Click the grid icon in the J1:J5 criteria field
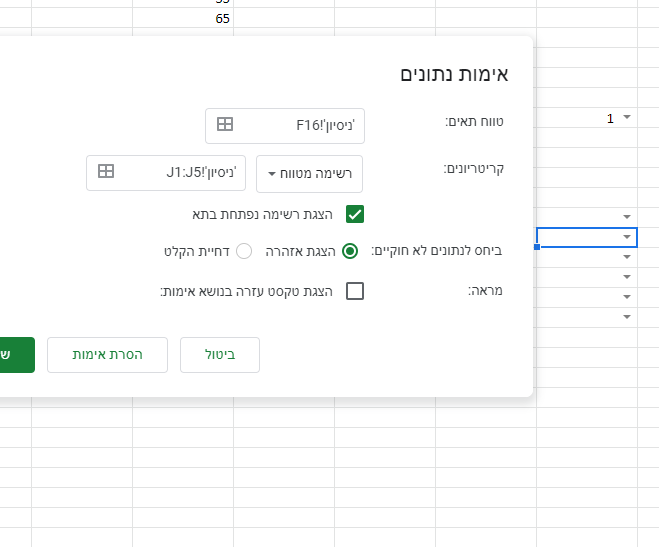 [106, 172]
